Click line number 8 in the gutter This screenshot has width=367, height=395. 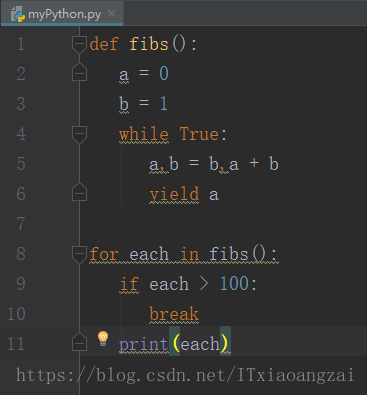[21, 254]
